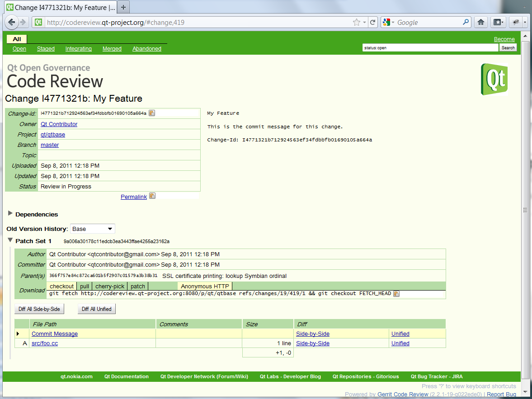Open the qt/qtbase project link
532x399 pixels.
click(53, 134)
